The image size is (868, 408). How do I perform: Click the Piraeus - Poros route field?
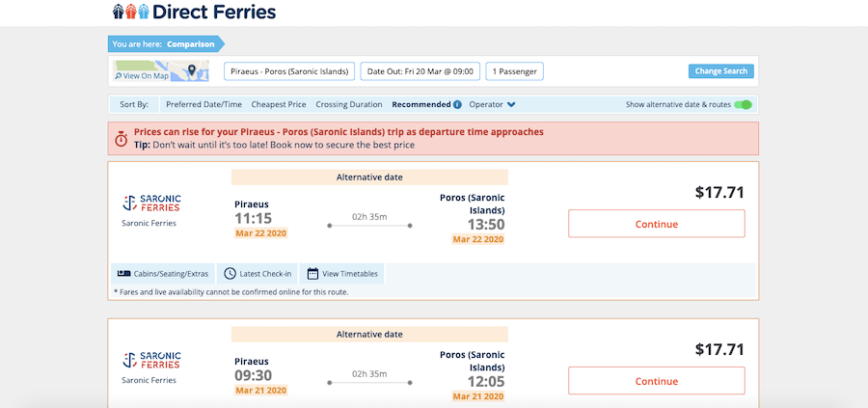(289, 71)
